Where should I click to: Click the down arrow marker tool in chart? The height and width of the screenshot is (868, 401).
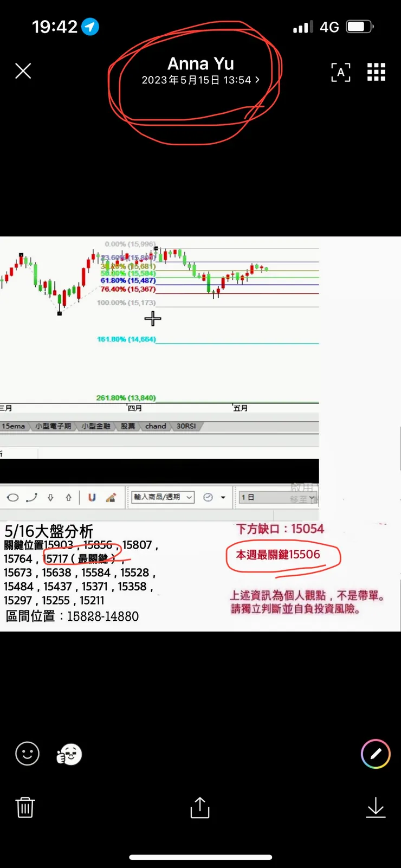coord(50,497)
